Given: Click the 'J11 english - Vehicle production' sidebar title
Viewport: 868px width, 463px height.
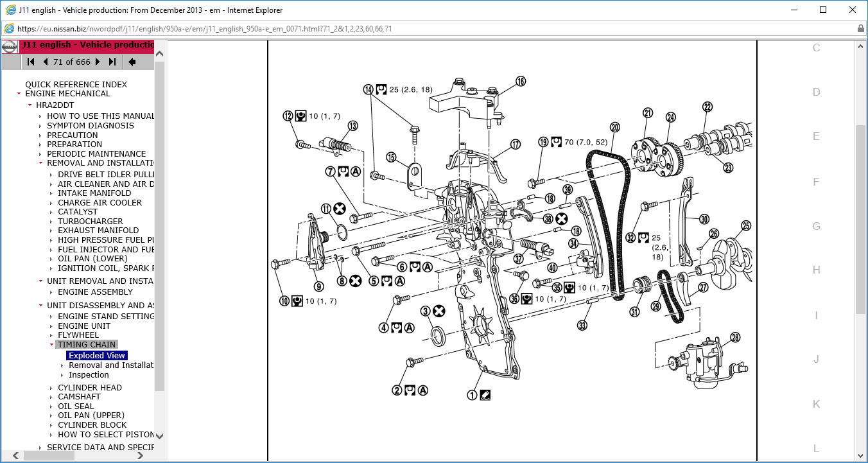Looking at the screenshot, I should pyautogui.click(x=87, y=45).
